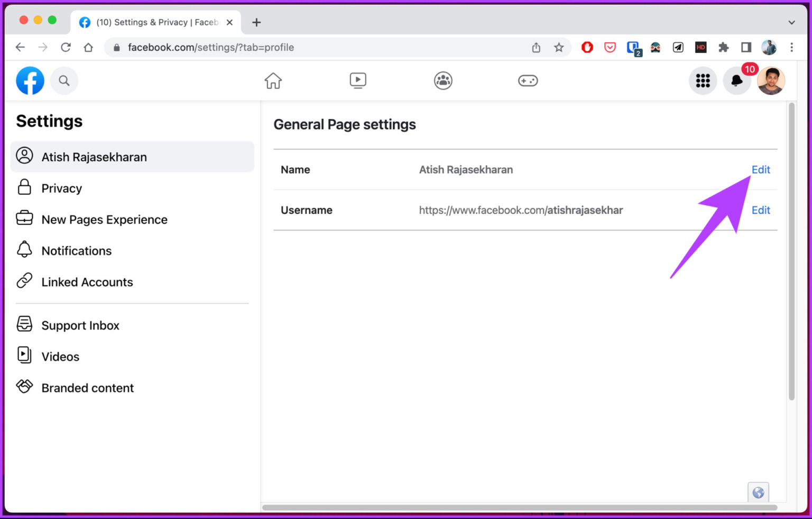Click Edit next to Username

(x=761, y=210)
